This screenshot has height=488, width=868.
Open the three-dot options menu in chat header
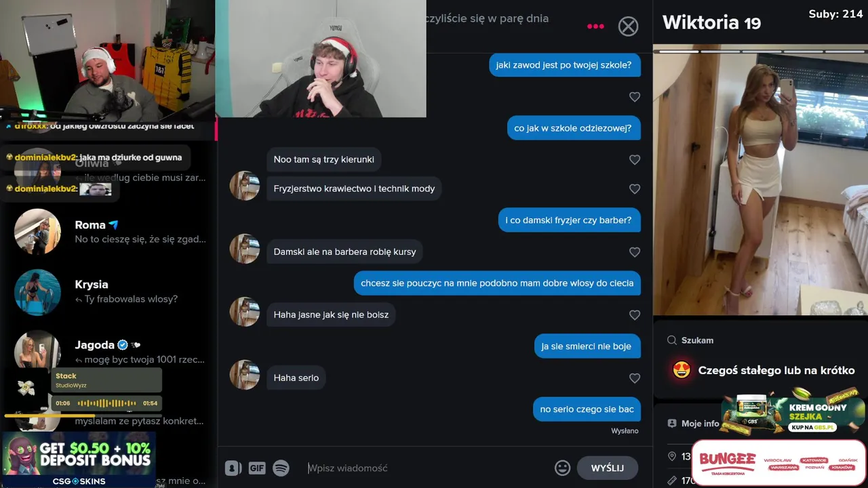point(595,26)
